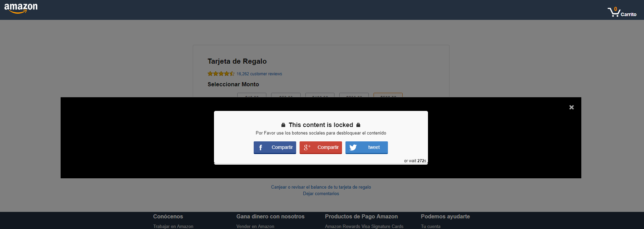Click the 'Conócenos' footer heading
Screen dimensions: 644x229
(x=168, y=216)
